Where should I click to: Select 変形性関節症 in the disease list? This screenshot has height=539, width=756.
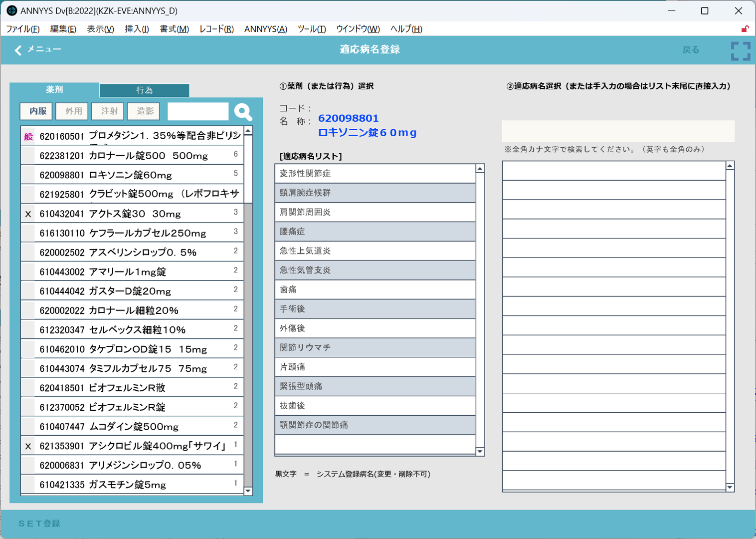(x=375, y=174)
